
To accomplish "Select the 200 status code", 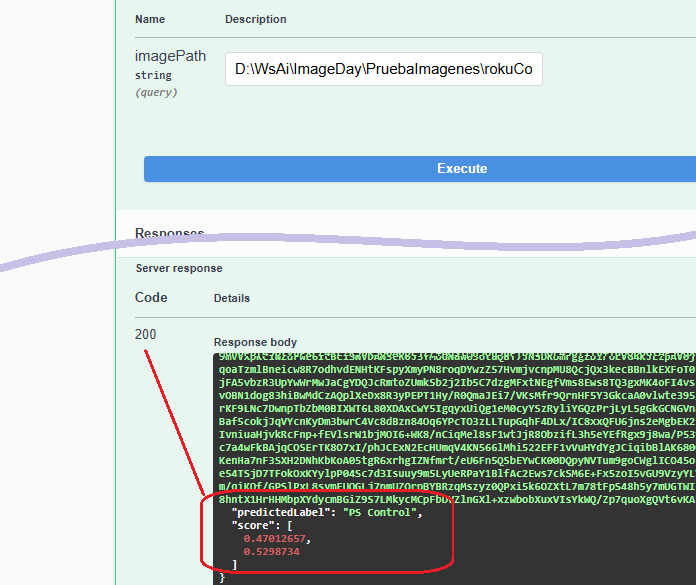I will click(x=145, y=334).
